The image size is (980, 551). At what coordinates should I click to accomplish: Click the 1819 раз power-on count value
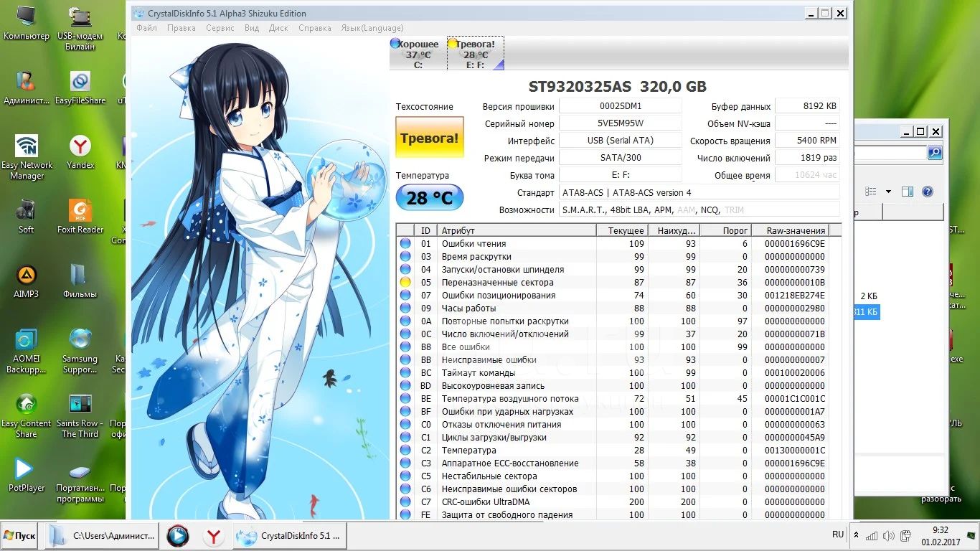[807, 158]
